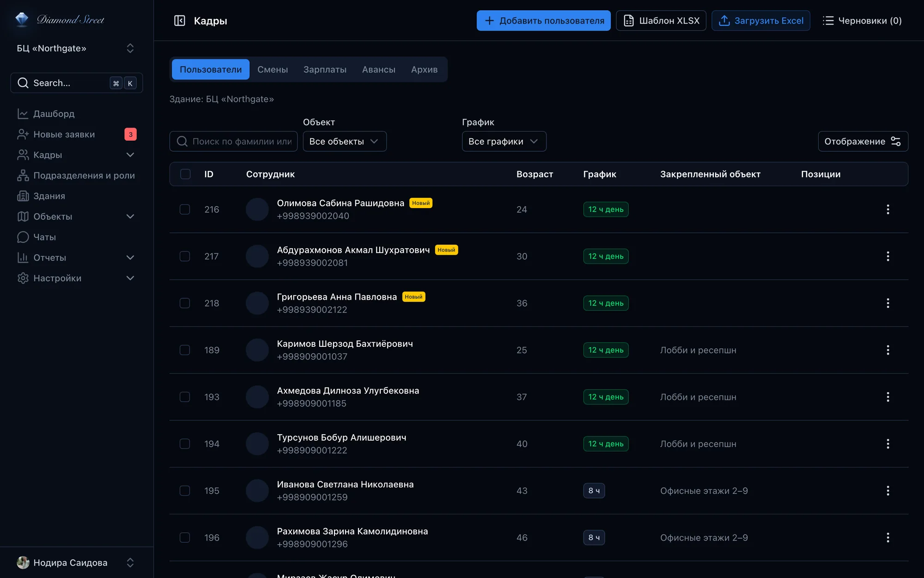Open the Все объекты dropdown
This screenshot has height=578, width=924.
tap(345, 141)
